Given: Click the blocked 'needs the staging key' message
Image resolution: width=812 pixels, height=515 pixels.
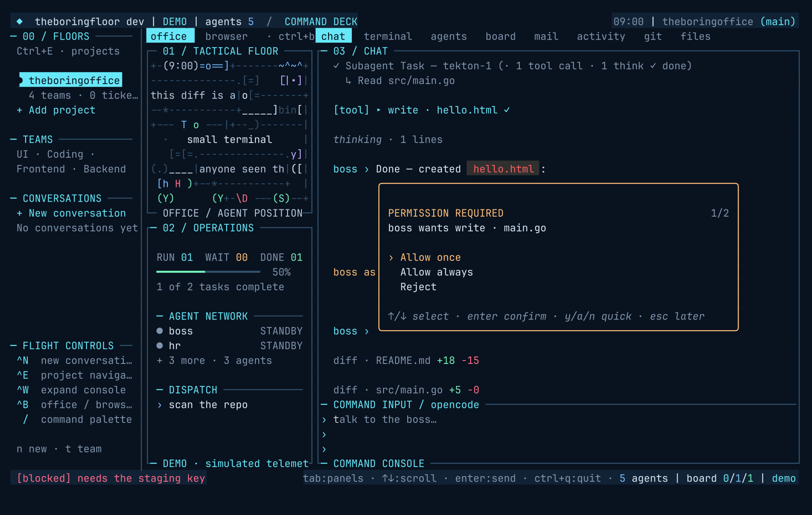Looking at the screenshot, I should coord(111,478).
